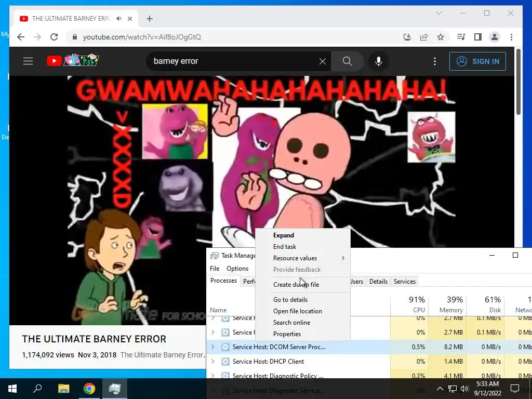Go back with Chrome's back arrow

tap(21, 37)
